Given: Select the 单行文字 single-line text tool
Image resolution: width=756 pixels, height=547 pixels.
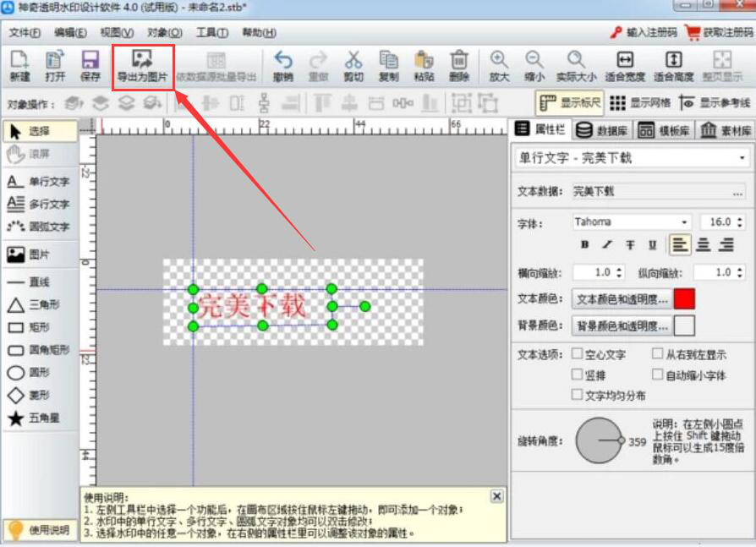Looking at the screenshot, I should coord(40,181).
